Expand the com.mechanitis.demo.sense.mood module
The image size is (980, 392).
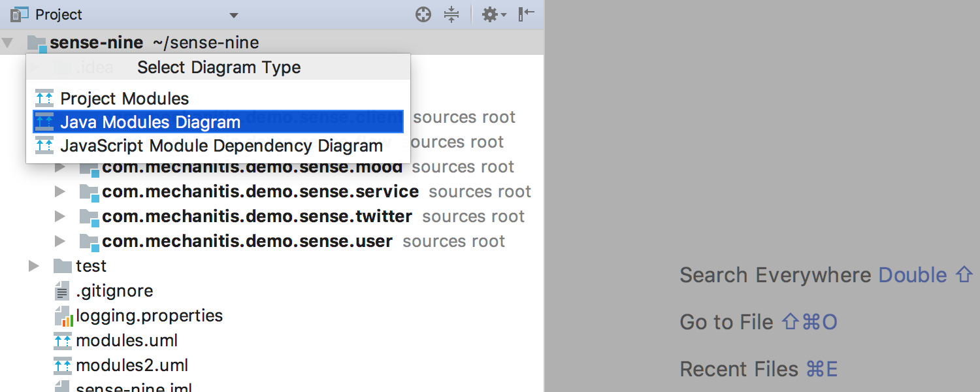[60, 167]
